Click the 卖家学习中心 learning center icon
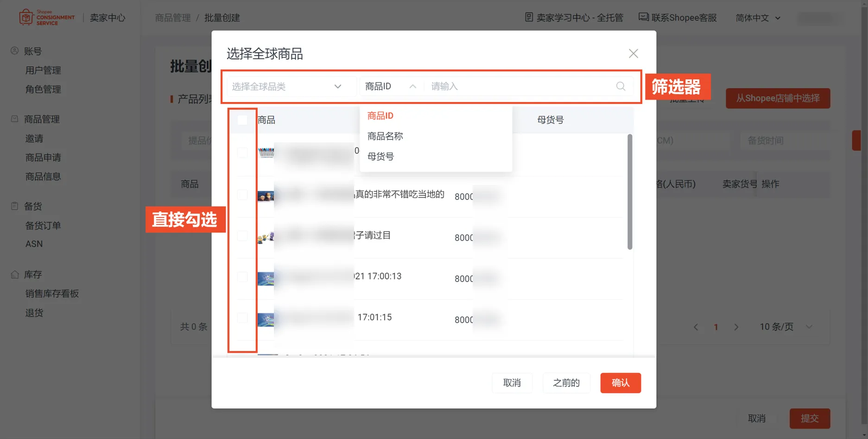Viewport: 868px width, 439px height. click(528, 17)
